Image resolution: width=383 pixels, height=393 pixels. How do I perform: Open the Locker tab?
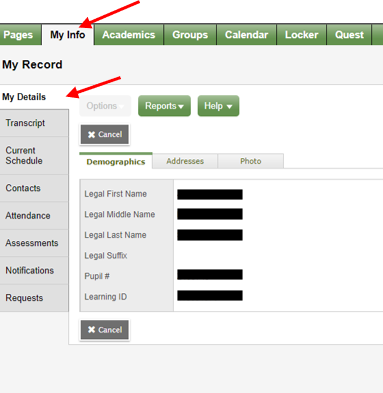(302, 35)
